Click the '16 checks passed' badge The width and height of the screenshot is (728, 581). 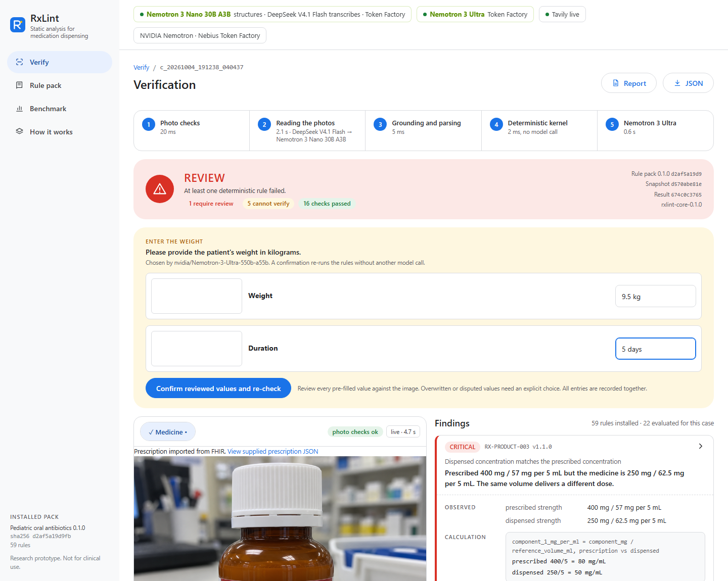[327, 204]
